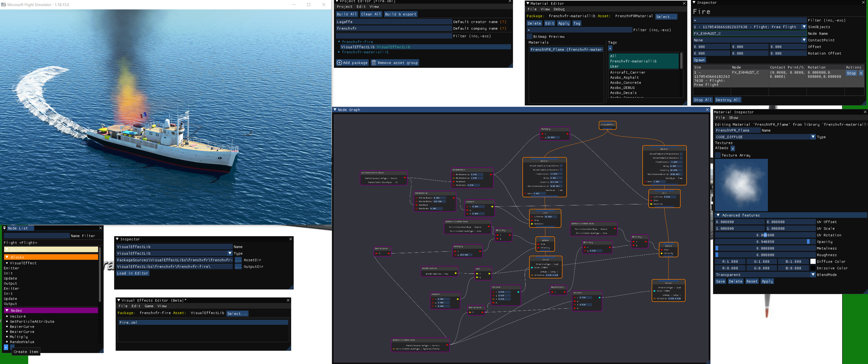Expand the frenchvfr-materiallib package
This screenshot has width=868, height=364.
click(x=339, y=52)
